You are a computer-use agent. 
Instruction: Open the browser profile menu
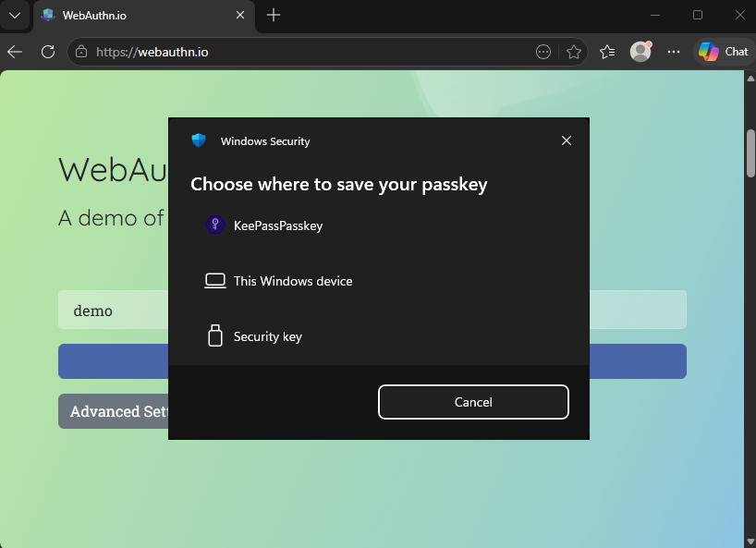[640, 52]
